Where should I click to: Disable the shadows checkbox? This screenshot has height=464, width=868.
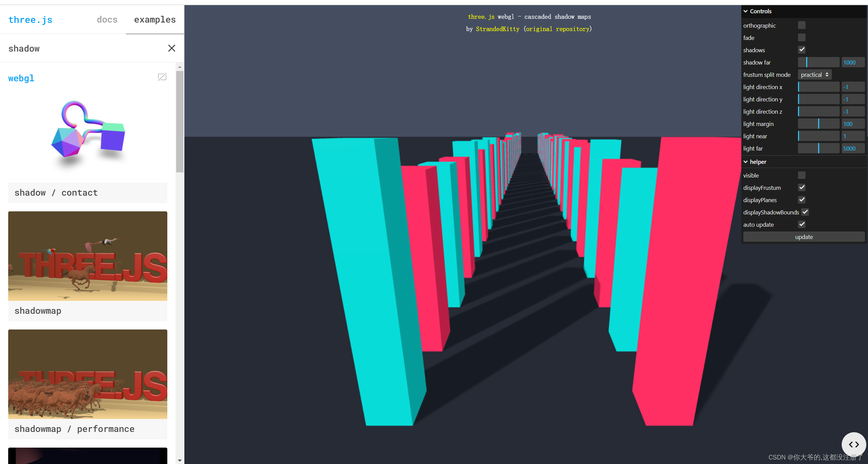point(801,50)
